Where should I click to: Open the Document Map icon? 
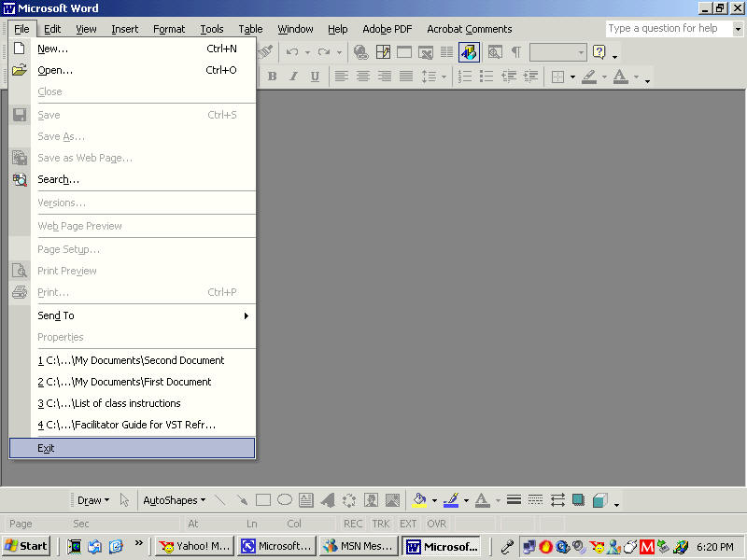tap(495, 52)
